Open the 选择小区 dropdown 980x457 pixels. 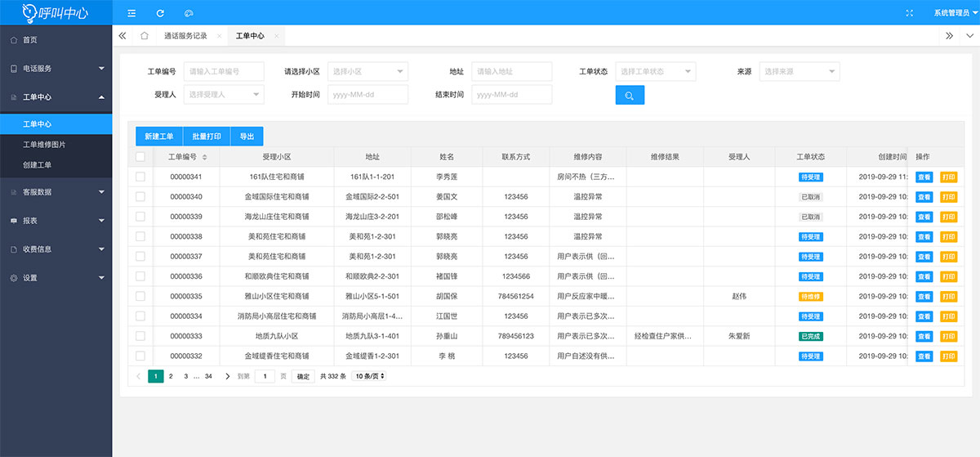pos(367,71)
